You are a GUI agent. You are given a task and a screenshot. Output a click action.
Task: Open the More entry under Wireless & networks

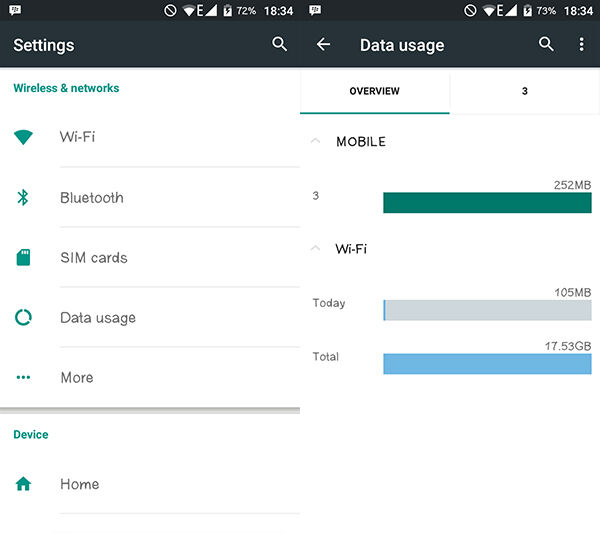150,377
